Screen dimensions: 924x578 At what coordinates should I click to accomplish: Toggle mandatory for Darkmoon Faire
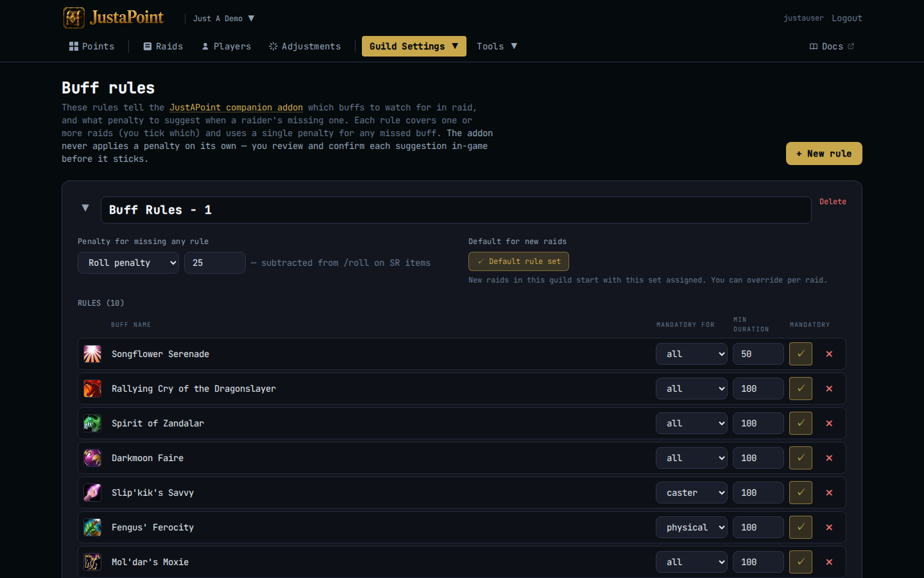coord(801,458)
